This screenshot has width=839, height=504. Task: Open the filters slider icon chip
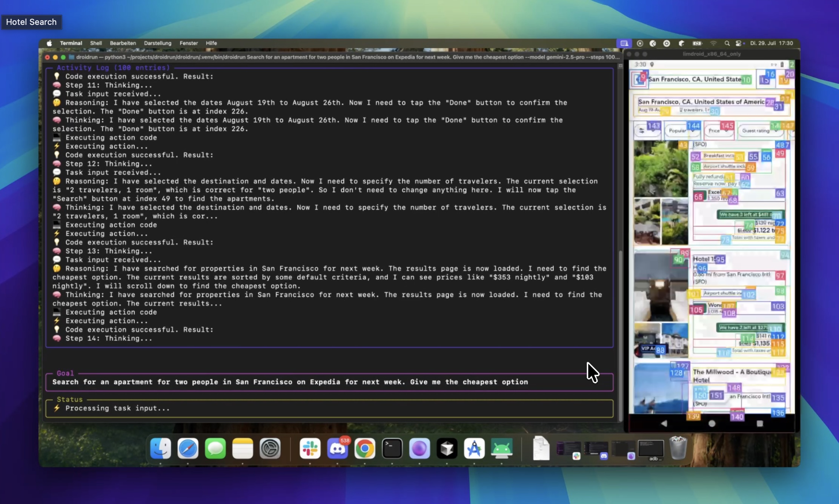tap(642, 131)
